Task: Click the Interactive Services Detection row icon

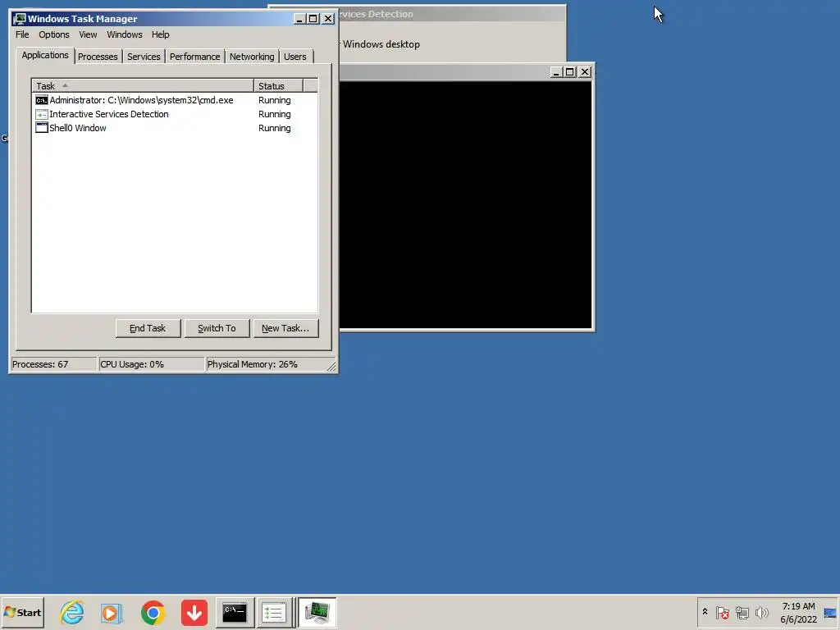Action: [41, 114]
